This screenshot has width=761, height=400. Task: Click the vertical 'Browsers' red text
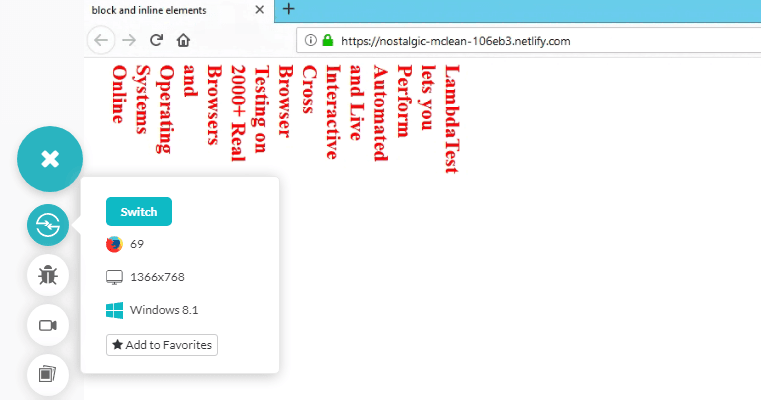pos(215,105)
